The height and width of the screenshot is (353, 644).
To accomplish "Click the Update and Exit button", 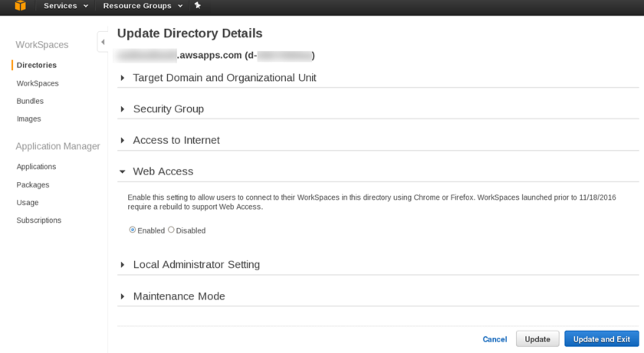I will (602, 339).
